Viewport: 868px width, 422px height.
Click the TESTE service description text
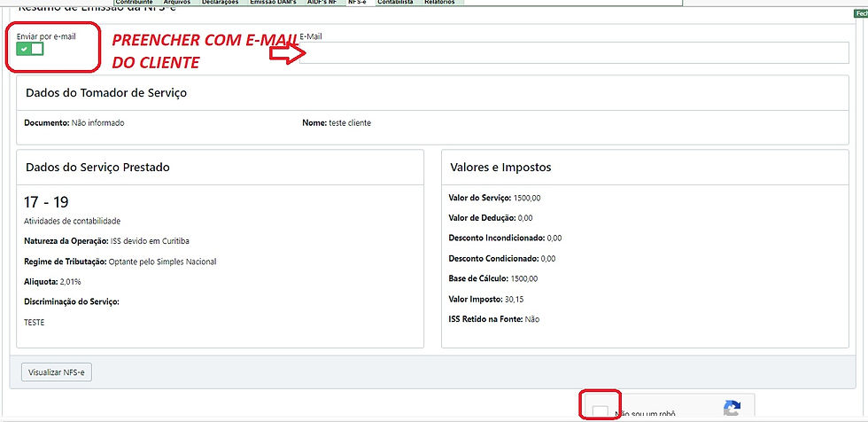click(35, 323)
